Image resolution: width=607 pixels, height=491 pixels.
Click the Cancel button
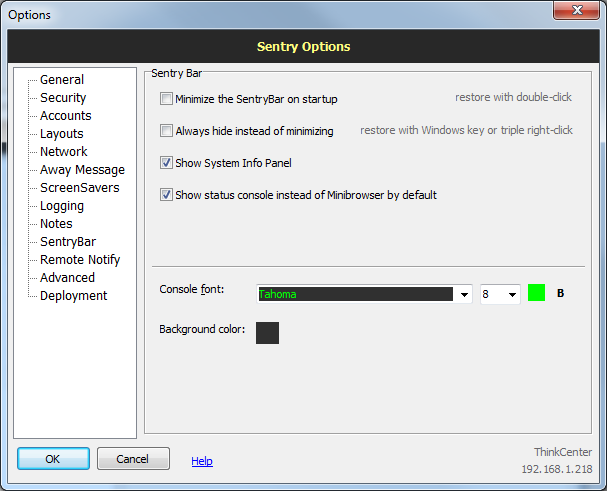click(x=133, y=458)
